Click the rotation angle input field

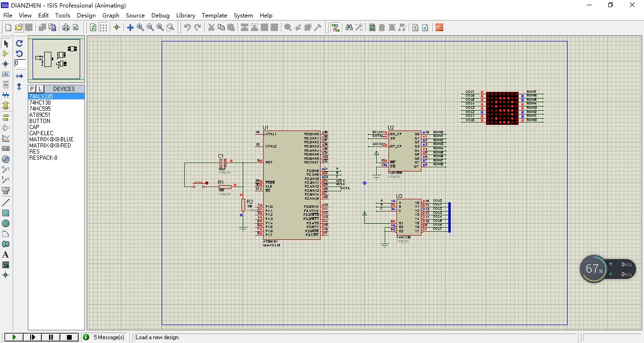tap(20, 63)
